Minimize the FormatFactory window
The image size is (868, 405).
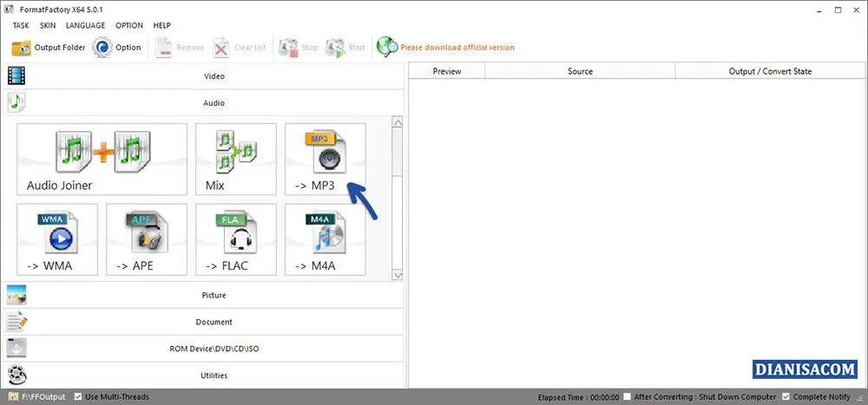[819, 10]
